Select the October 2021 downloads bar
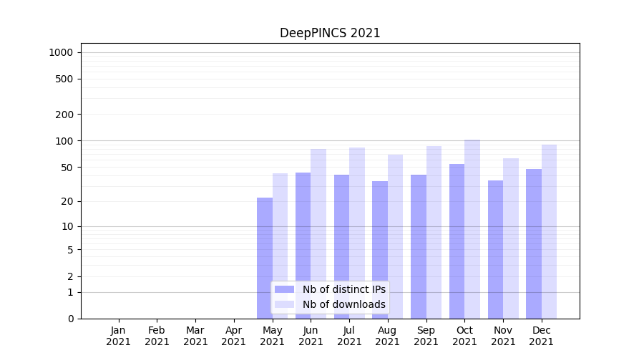The width and height of the screenshot is (644, 358). pyautogui.click(x=472, y=229)
